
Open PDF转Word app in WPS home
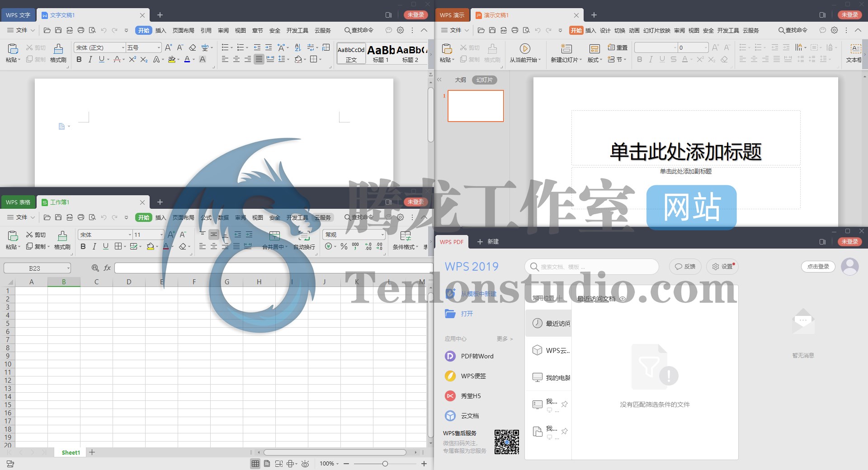click(469, 356)
